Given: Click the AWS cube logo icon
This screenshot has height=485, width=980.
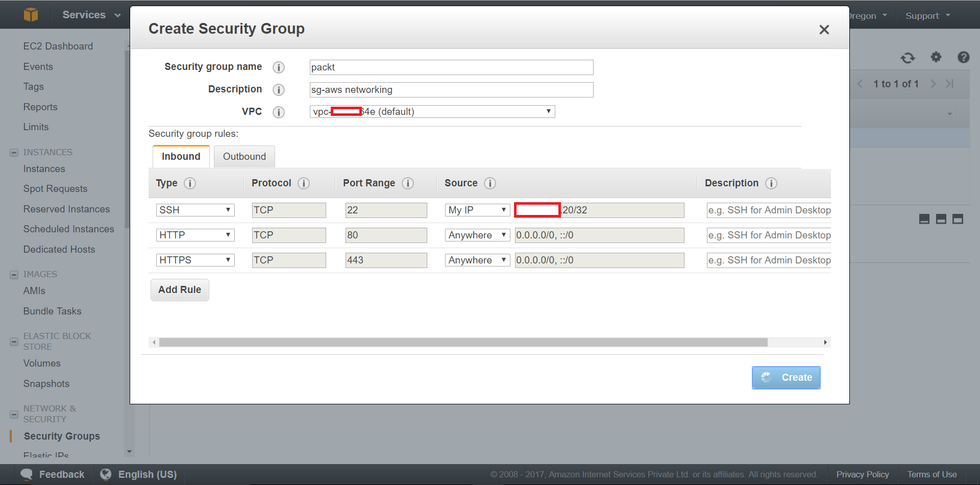Looking at the screenshot, I should 31,14.
